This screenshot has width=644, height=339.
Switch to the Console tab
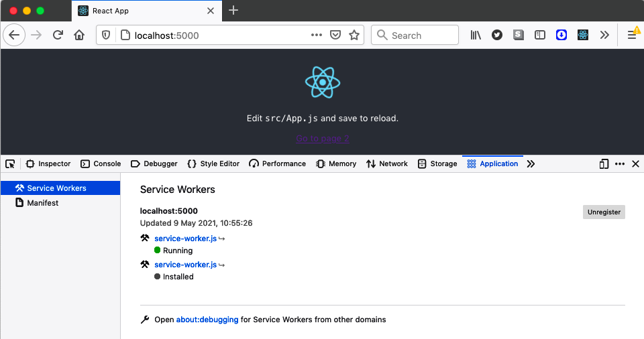coord(101,164)
